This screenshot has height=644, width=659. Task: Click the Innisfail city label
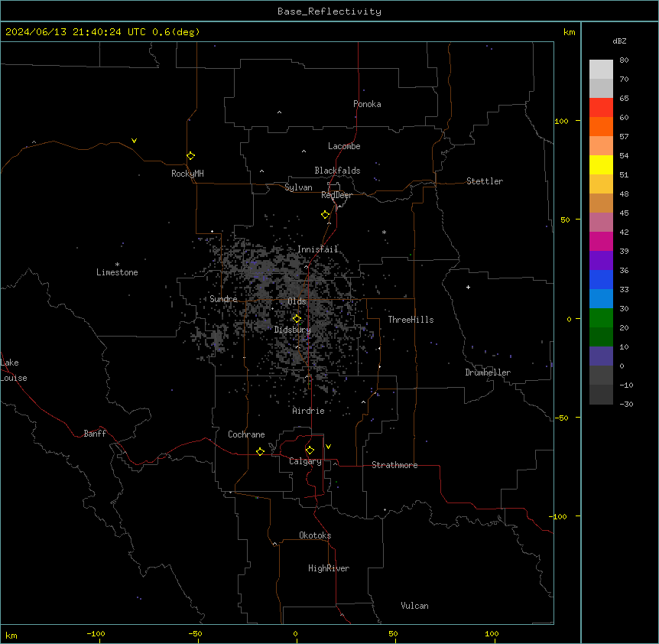(317, 249)
